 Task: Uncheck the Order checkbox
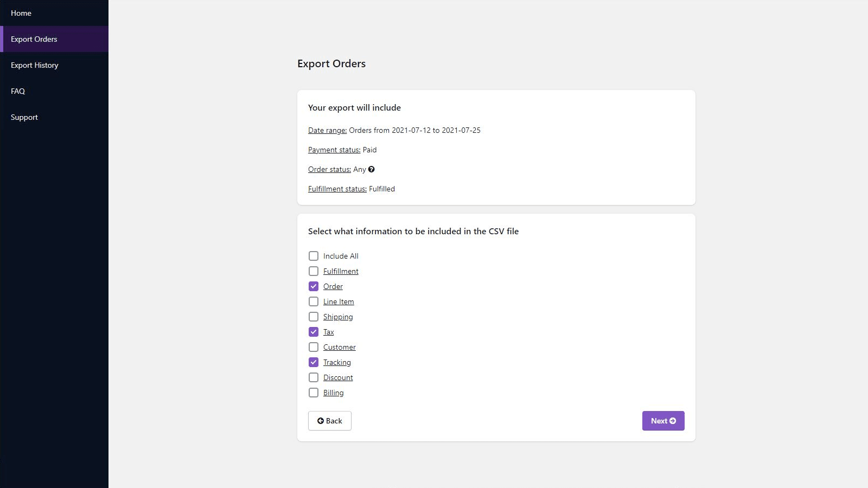(x=314, y=286)
